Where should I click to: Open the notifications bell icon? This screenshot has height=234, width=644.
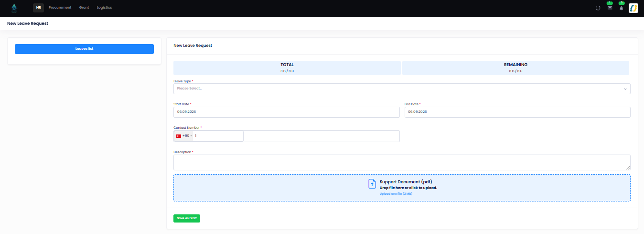pyautogui.click(x=621, y=8)
